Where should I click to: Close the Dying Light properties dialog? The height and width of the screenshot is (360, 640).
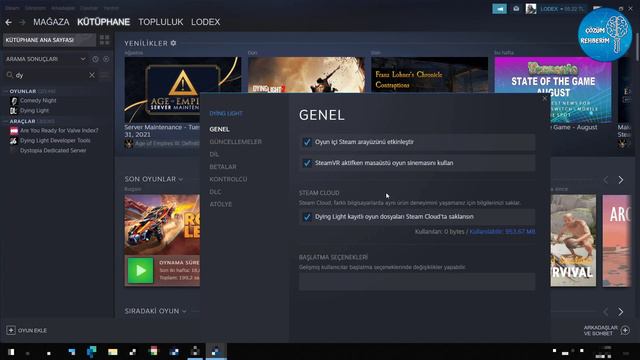(544, 98)
